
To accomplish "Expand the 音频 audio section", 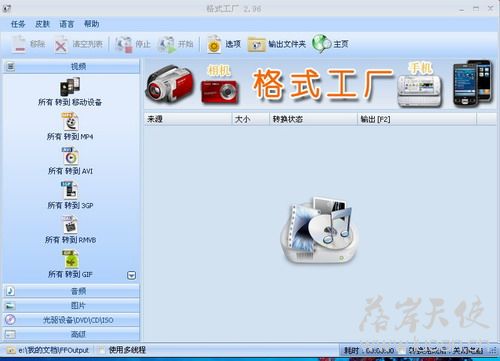I will click(71, 291).
